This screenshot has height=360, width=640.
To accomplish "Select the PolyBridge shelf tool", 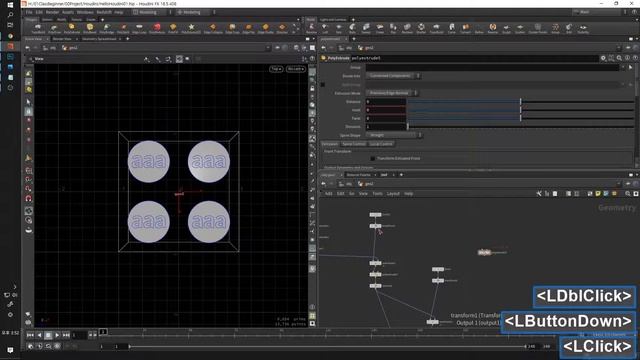I will coord(106,28).
